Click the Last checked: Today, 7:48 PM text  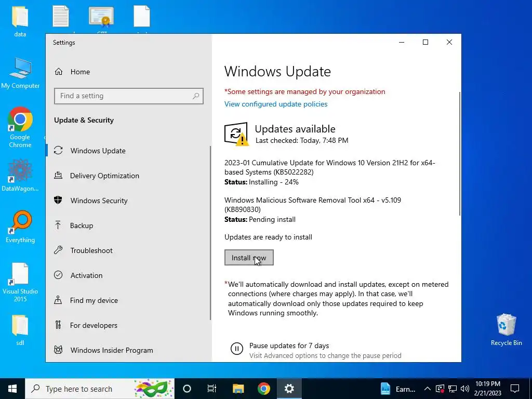point(302,140)
